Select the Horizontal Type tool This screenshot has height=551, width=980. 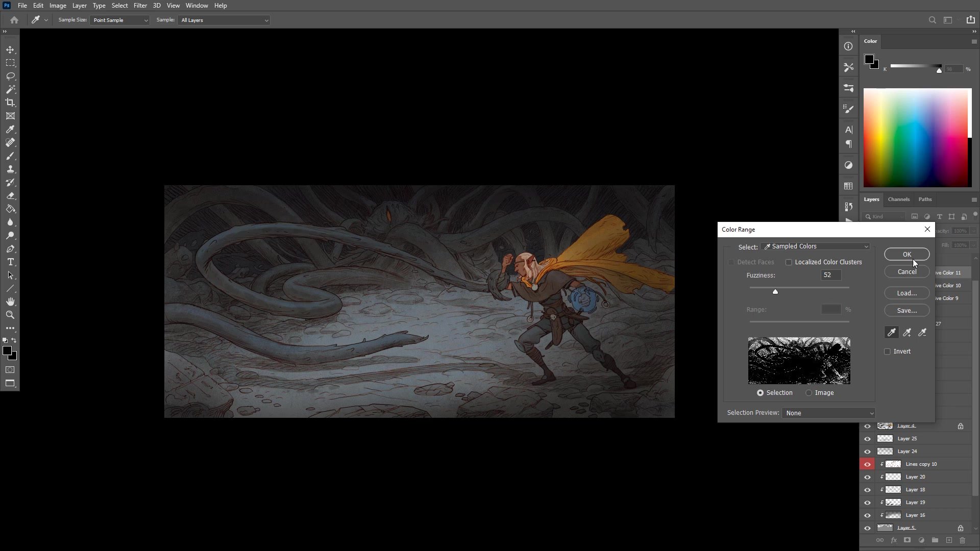click(x=10, y=262)
